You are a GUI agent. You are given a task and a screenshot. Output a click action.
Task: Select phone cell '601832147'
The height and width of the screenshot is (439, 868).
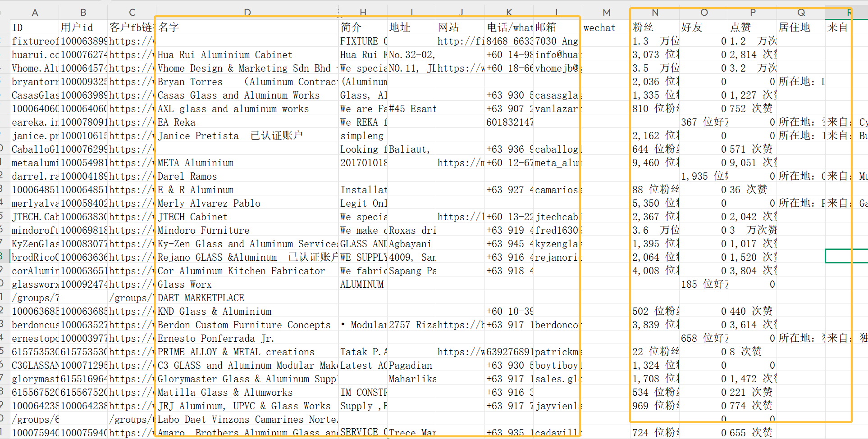pyautogui.click(x=509, y=122)
